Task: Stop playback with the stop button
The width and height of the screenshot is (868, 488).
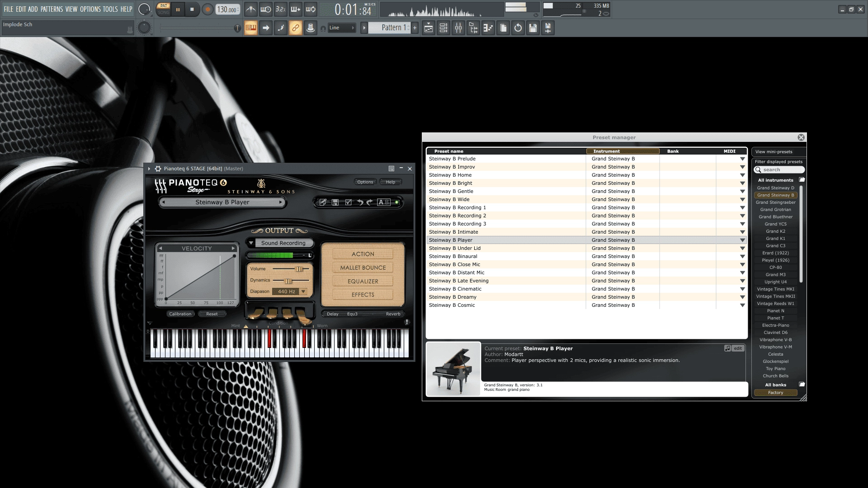Action: pyautogui.click(x=192, y=9)
